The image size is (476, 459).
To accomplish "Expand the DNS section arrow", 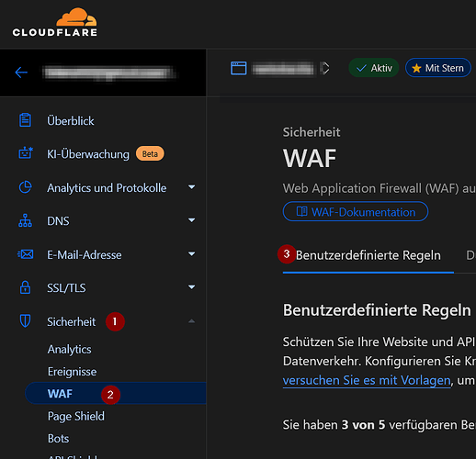I will coord(192,220).
